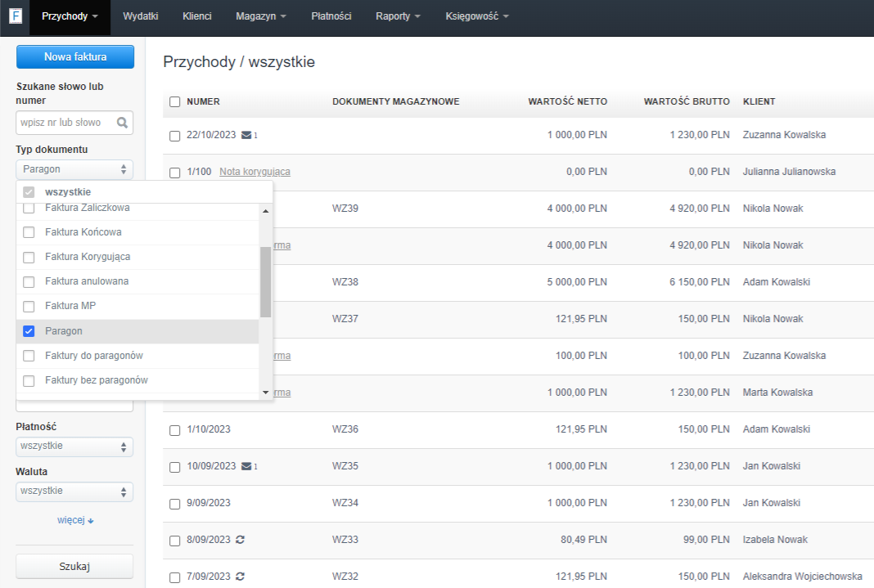Open invoice 8/09/2023 link
Screen dimensions: 874x588
point(209,540)
